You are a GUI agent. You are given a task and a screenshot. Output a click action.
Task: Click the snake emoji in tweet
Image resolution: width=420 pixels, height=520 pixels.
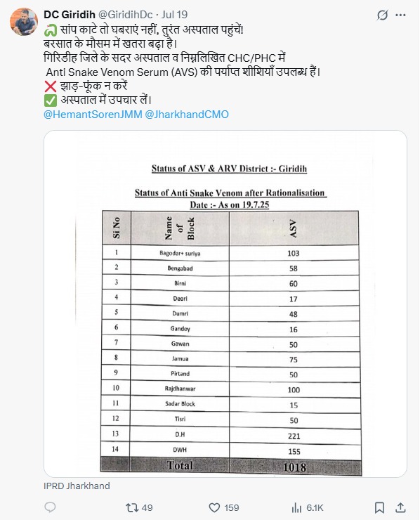51,30
